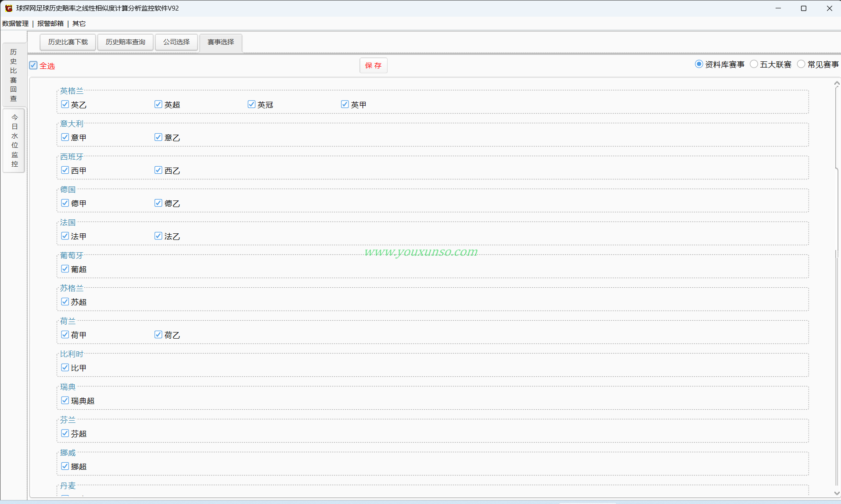Image resolution: width=841 pixels, height=504 pixels.
Task: Toggle the 芬超 checkbox
Action: point(65,433)
